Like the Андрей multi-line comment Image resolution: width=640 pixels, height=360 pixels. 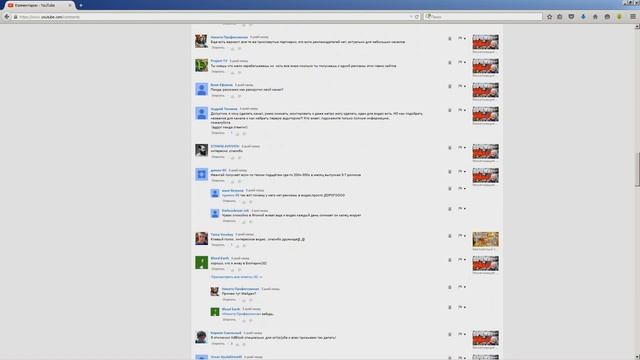click(238, 133)
